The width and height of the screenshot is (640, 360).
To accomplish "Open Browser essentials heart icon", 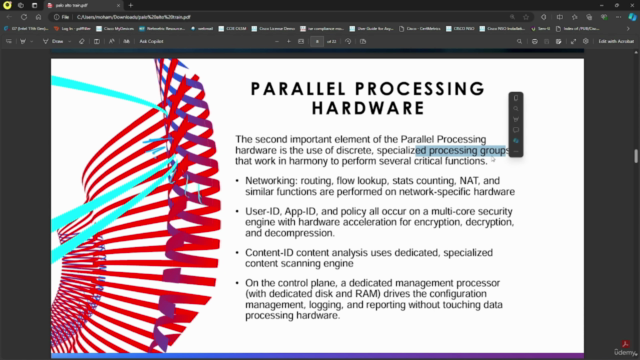I will [x=604, y=17].
